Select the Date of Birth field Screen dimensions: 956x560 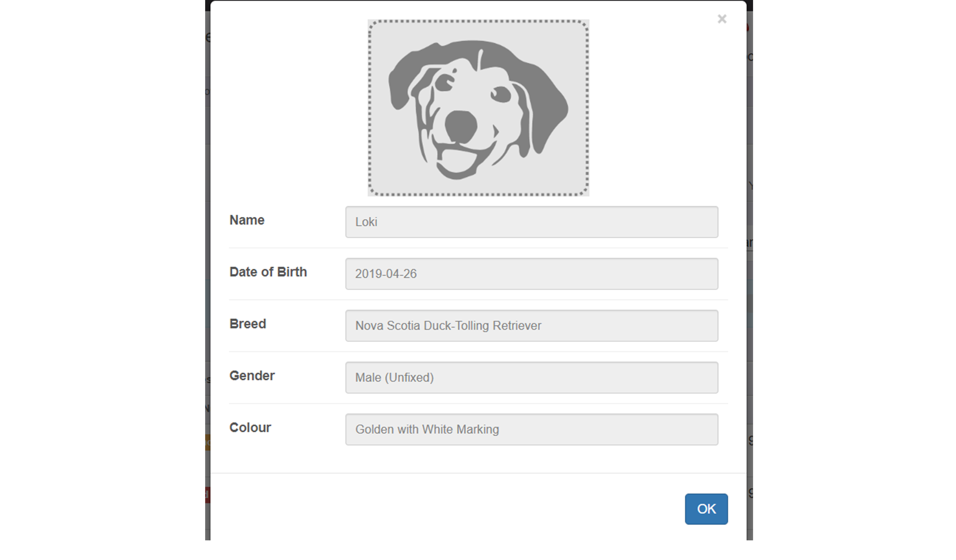(531, 274)
